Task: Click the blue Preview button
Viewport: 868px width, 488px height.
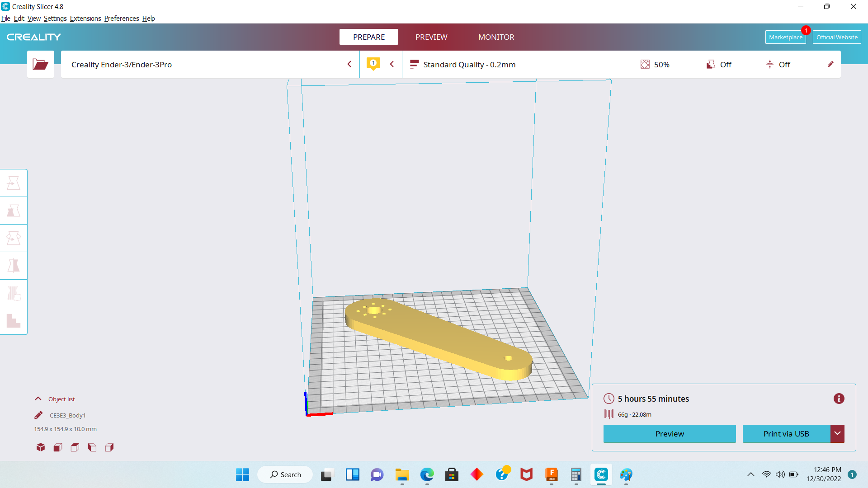Action: pos(669,434)
